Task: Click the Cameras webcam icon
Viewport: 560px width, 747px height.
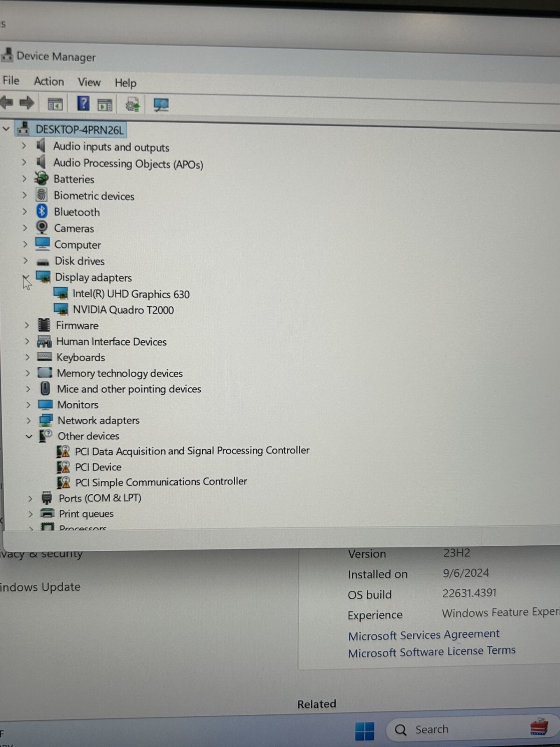Action: click(42, 227)
